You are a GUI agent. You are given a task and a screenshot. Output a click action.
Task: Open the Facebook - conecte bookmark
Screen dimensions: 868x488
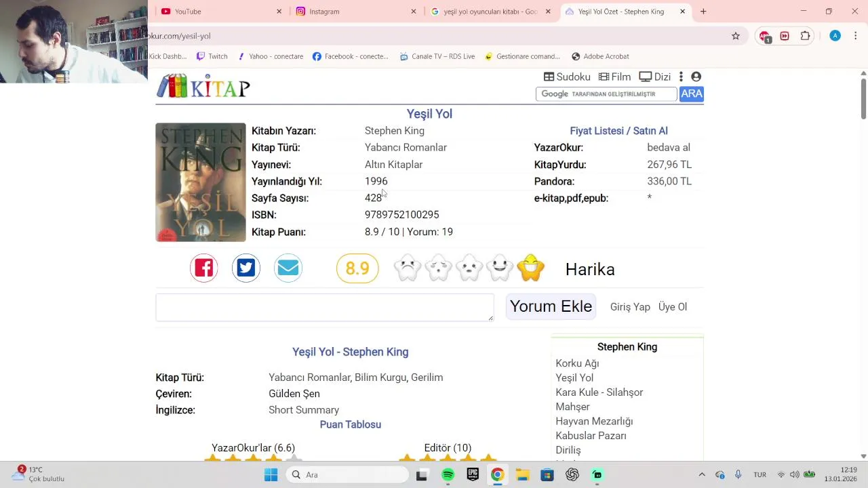(351, 56)
